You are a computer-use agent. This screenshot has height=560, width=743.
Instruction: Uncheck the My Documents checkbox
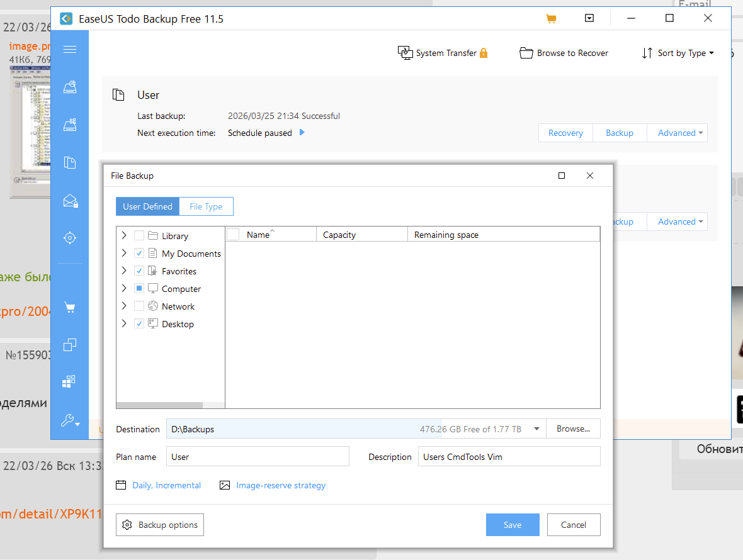tap(139, 253)
